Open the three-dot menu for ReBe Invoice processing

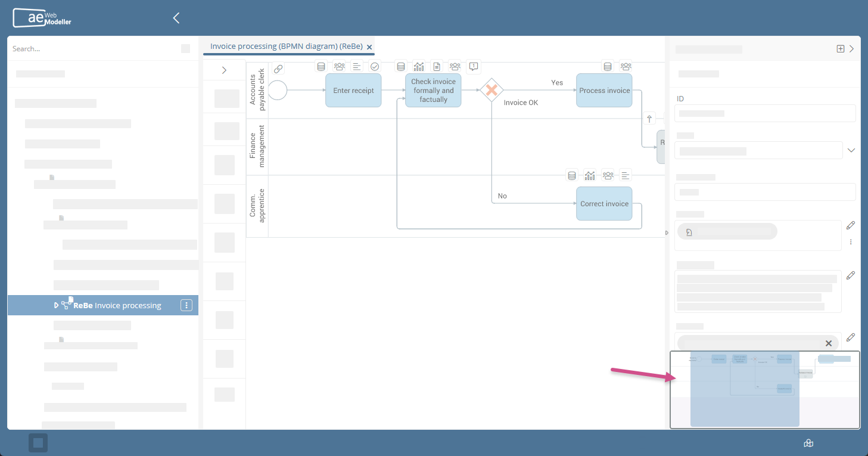tap(186, 305)
